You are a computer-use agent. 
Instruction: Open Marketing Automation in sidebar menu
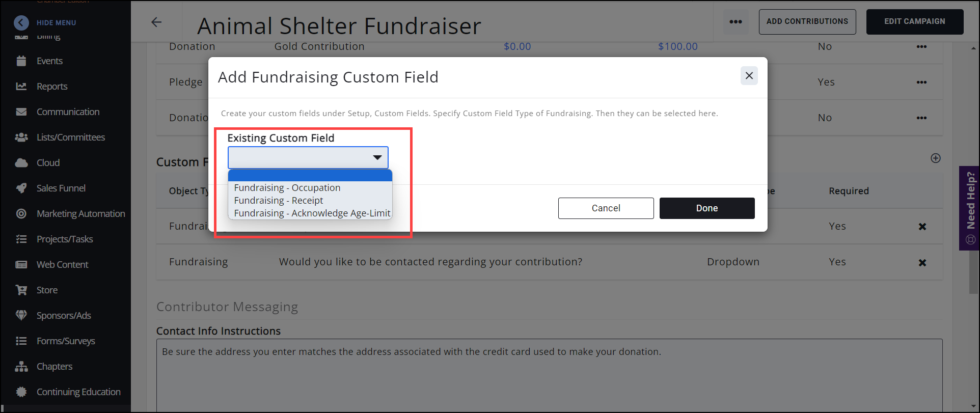point(80,214)
